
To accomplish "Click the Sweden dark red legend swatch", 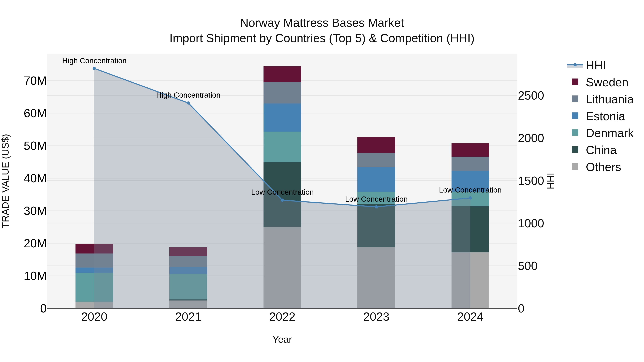I will tap(575, 82).
